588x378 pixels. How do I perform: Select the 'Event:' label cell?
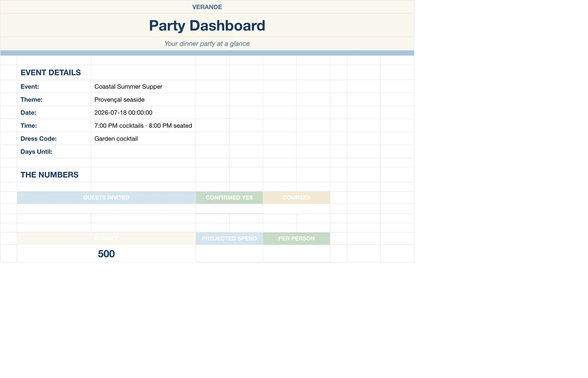coord(54,87)
